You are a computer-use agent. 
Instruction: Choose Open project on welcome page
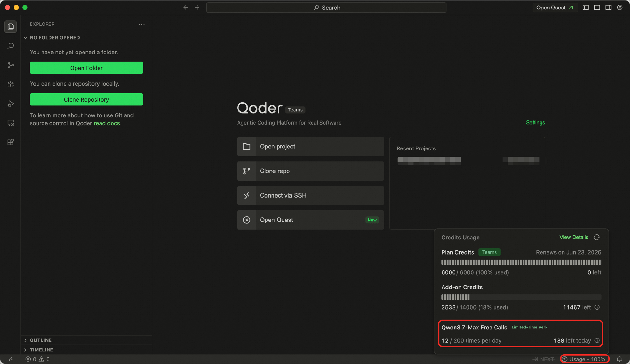tap(310, 147)
